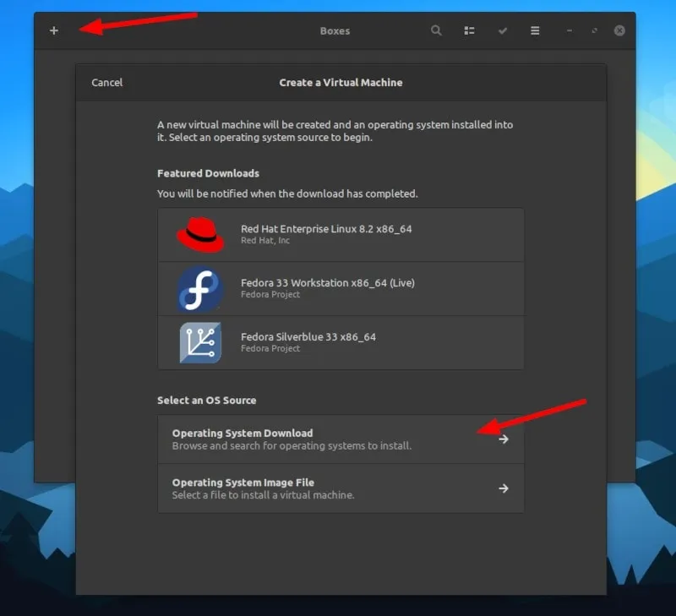Minimize the Boxes window
Viewport: 676px width, 616px height.
pyautogui.click(x=570, y=30)
